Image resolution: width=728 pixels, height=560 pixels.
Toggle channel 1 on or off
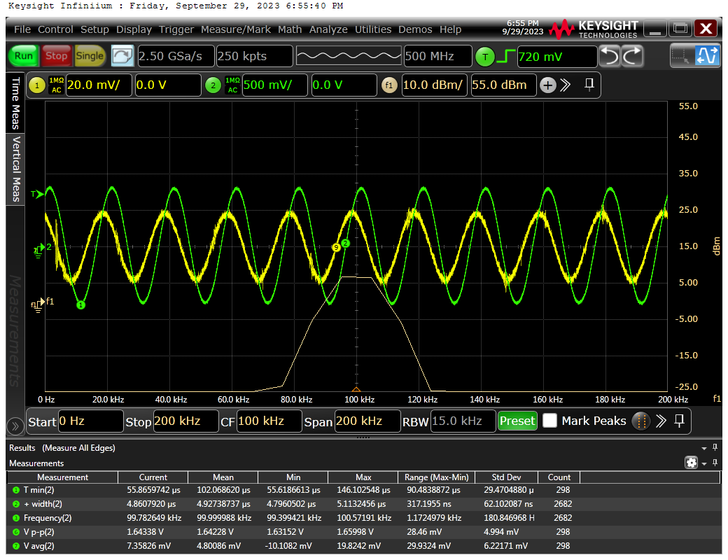[x=37, y=85]
